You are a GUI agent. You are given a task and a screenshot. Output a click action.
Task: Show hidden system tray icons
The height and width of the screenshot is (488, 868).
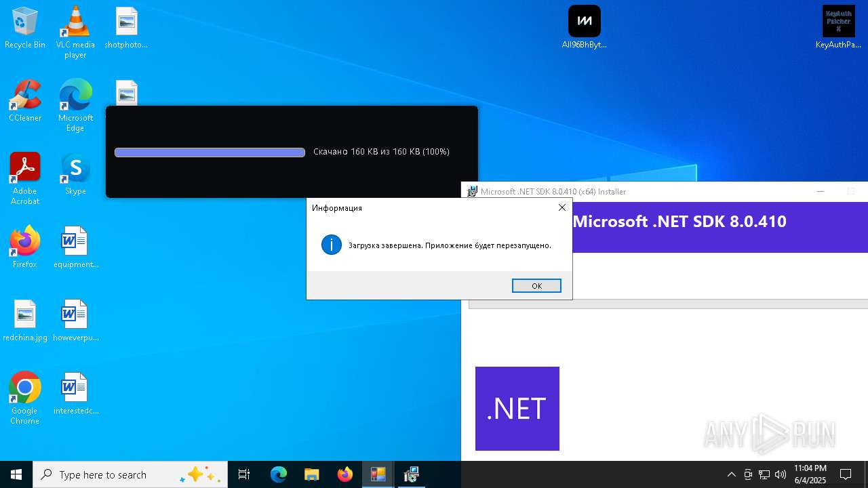click(731, 474)
